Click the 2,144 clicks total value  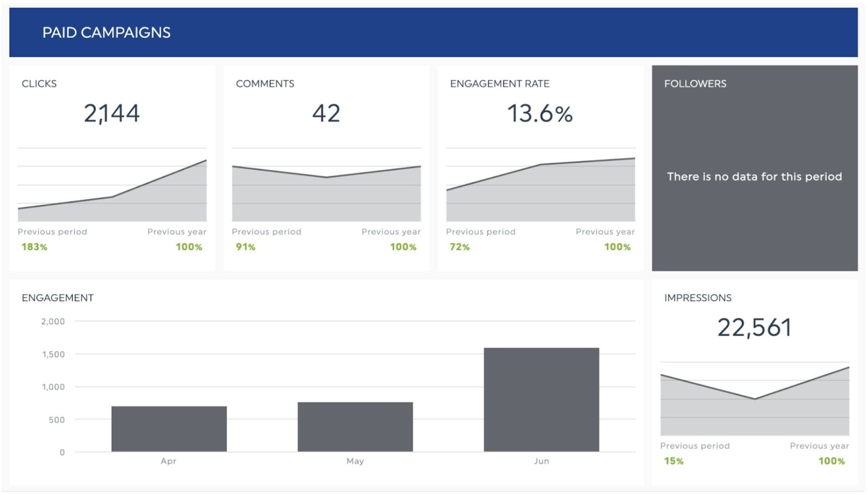[112, 114]
